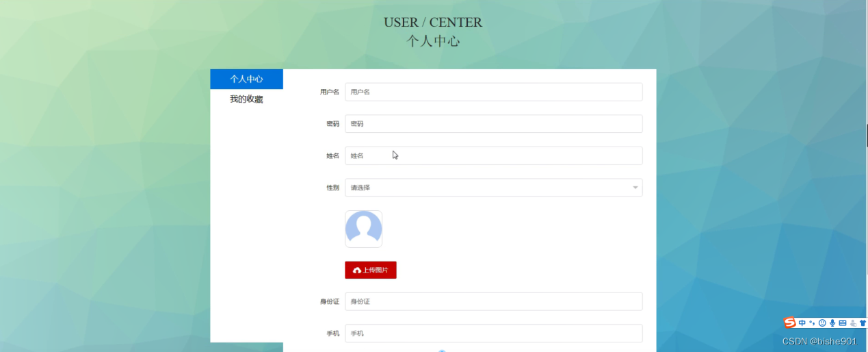Viewport: 868px width, 352px height.
Task: Open the skin shirt icon
Action: (x=863, y=323)
